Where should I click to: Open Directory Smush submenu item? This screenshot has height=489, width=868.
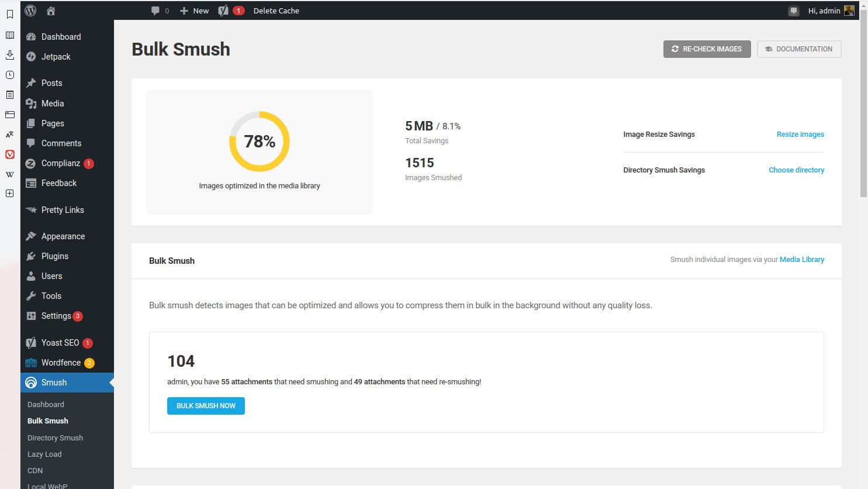click(x=55, y=438)
